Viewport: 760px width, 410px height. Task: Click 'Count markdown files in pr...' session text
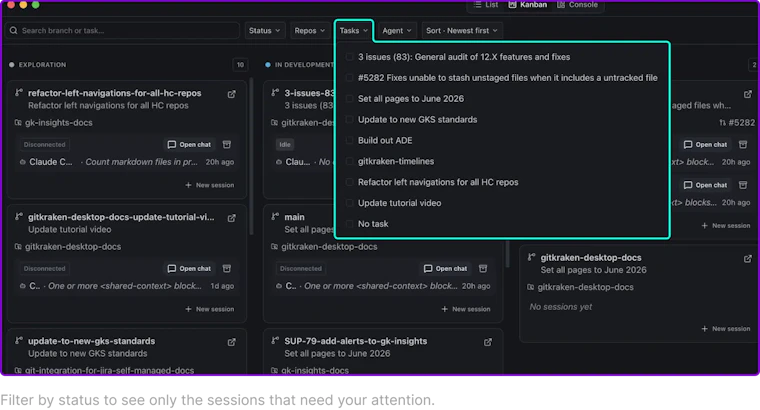[142, 162]
